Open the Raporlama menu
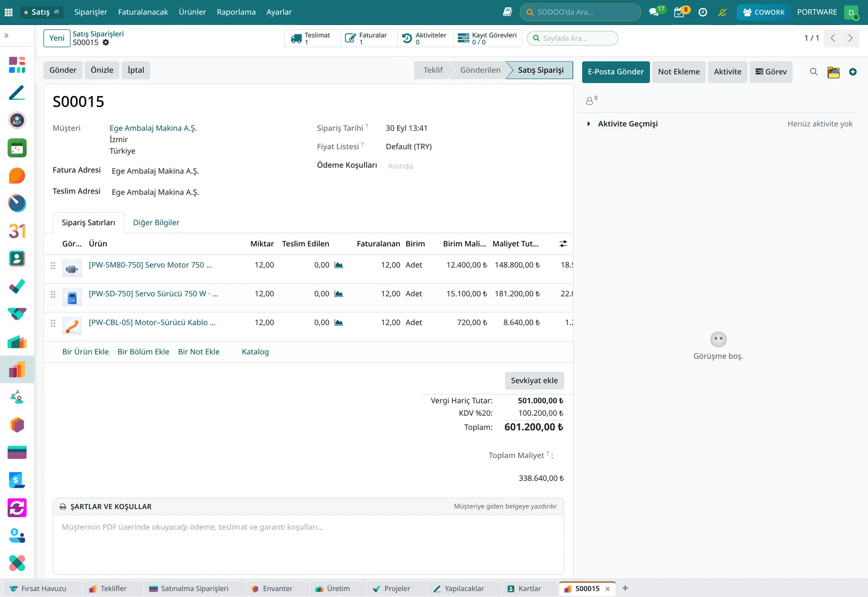 pos(236,12)
